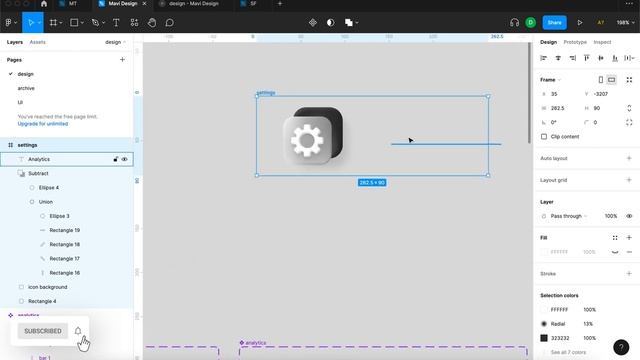This screenshot has width=640, height=360.
Task: Open the Resources tool
Action: tap(134, 22)
